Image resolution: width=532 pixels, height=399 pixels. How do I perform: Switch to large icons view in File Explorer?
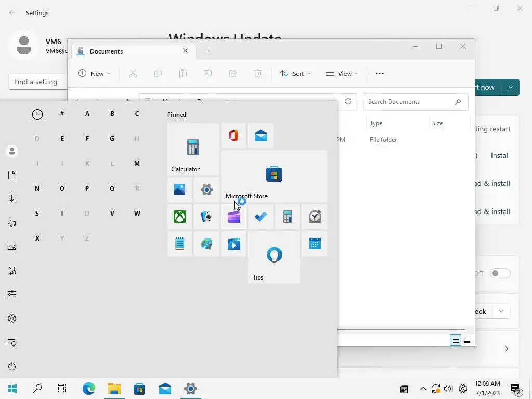pos(467,340)
